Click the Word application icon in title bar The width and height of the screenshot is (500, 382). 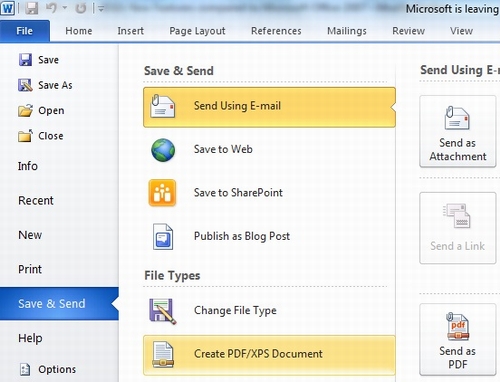(x=8, y=8)
